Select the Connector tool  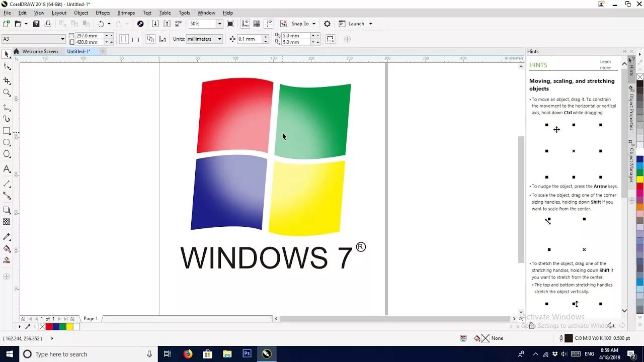(x=7, y=196)
